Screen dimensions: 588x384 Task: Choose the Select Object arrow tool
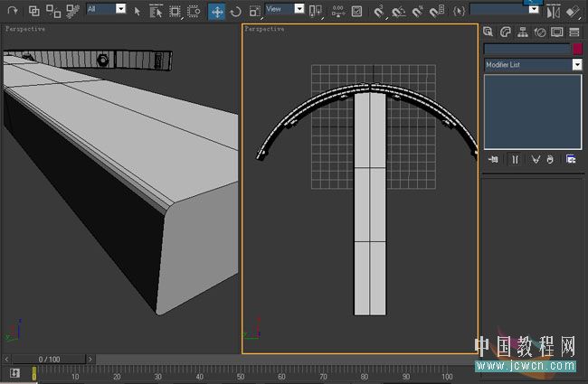(x=138, y=12)
